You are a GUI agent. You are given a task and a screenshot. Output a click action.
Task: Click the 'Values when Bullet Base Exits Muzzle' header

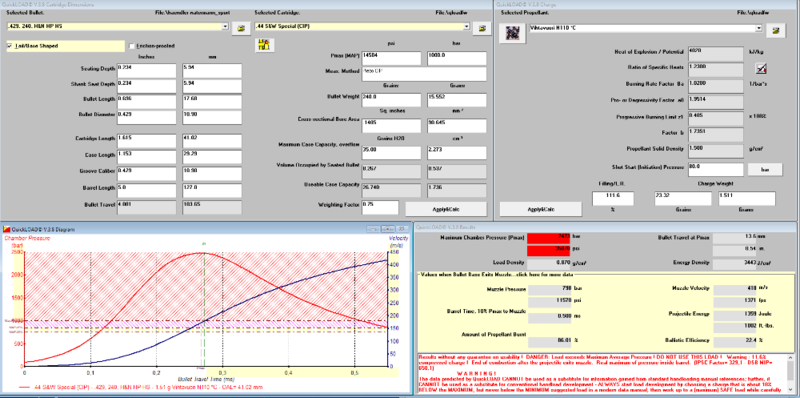tap(497, 275)
